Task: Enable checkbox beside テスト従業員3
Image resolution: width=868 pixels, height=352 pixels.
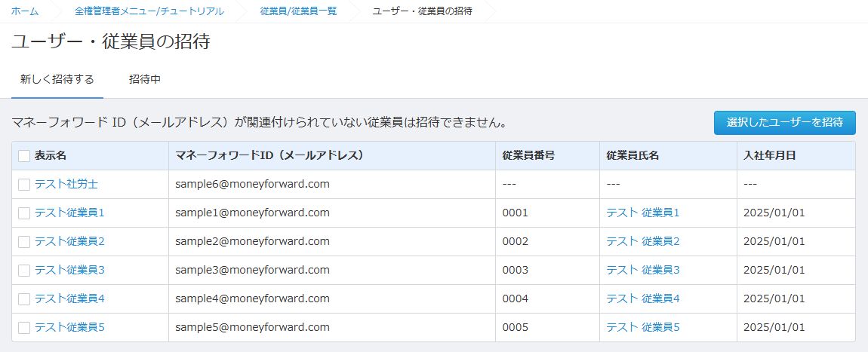Action: 24,271
